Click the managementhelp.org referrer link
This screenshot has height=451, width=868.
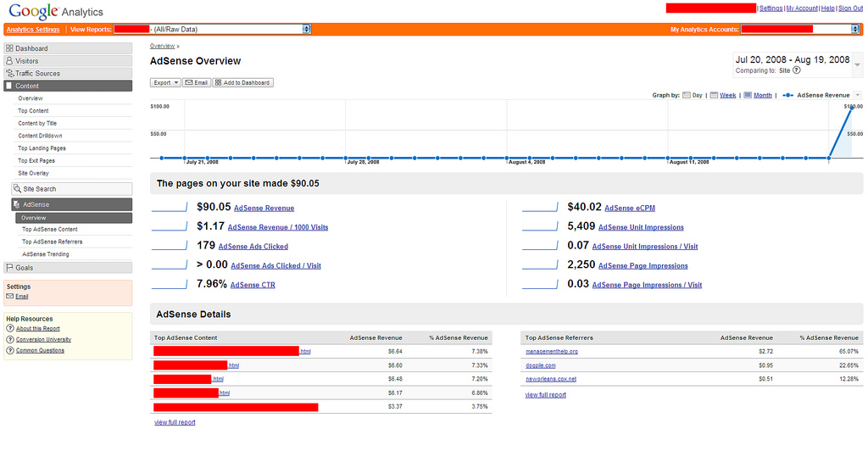click(551, 352)
